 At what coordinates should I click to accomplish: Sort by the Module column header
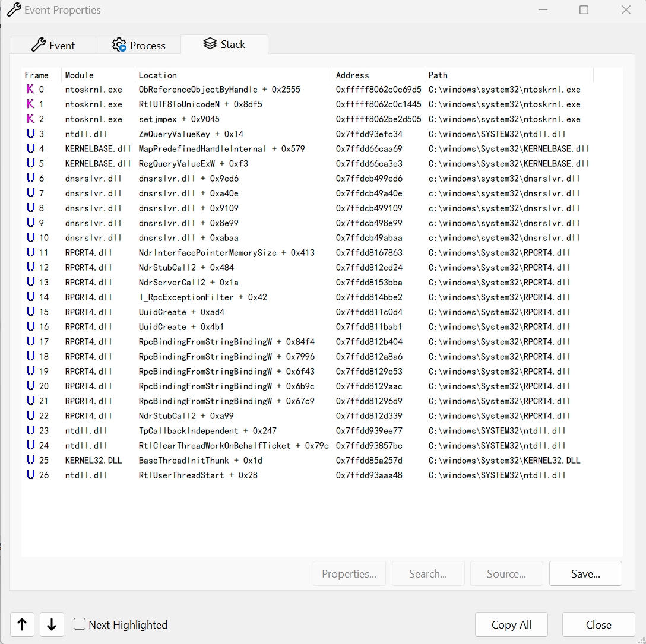(x=80, y=75)
